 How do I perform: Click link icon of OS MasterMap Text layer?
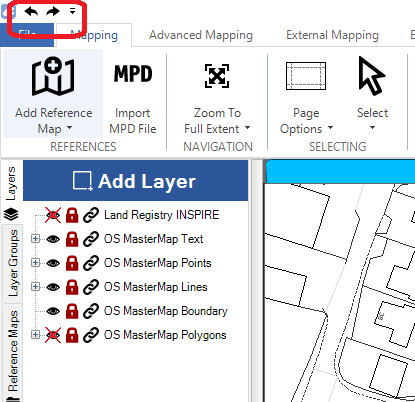[91, 239]
